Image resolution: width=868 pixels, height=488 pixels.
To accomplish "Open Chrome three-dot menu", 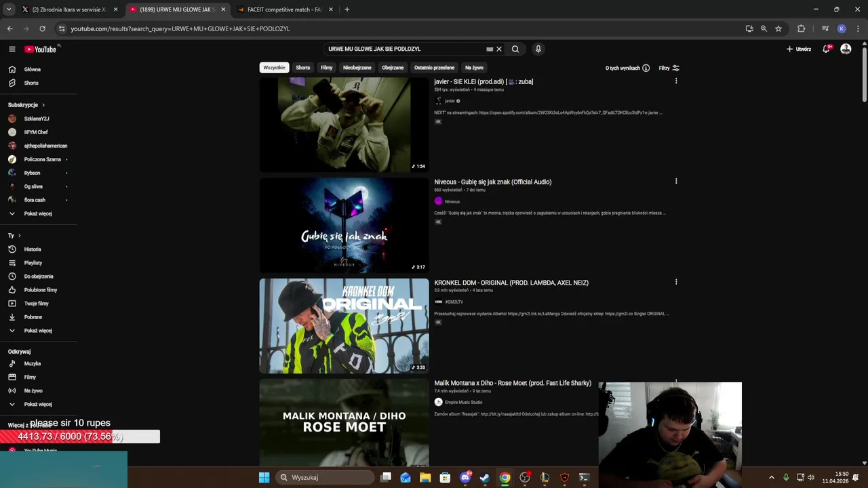I will [x=858, y=28].
